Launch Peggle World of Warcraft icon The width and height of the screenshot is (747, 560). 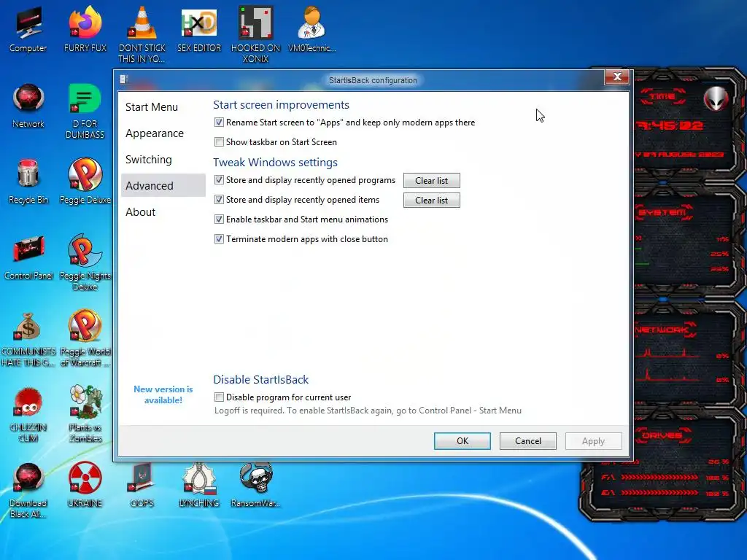pyautogui.click(x=85, y=338)
